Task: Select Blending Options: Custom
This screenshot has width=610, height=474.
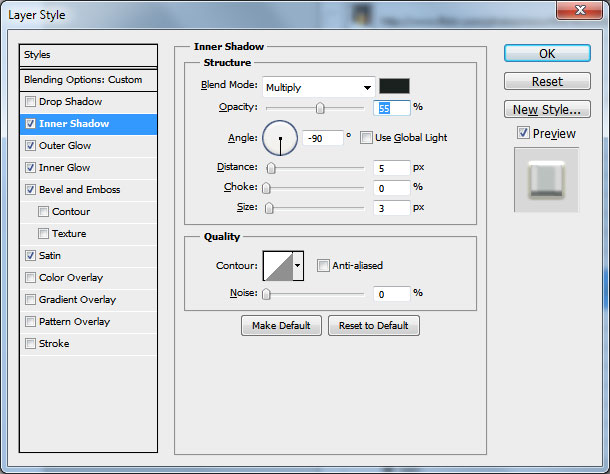Action: [x=88, y=80]
